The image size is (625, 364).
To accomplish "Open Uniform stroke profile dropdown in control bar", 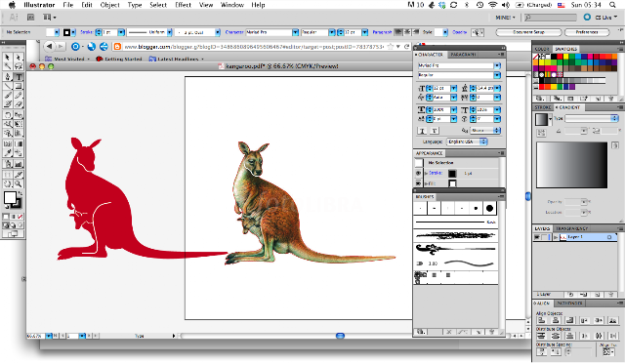I will (x=169, y=32).
